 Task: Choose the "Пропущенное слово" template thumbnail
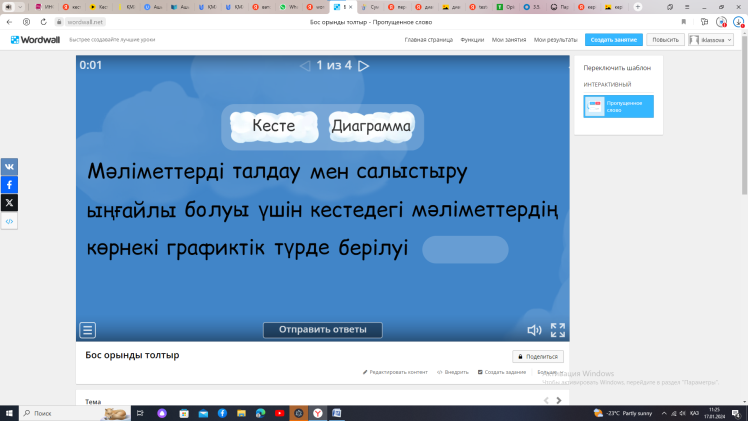click(618, 106)
